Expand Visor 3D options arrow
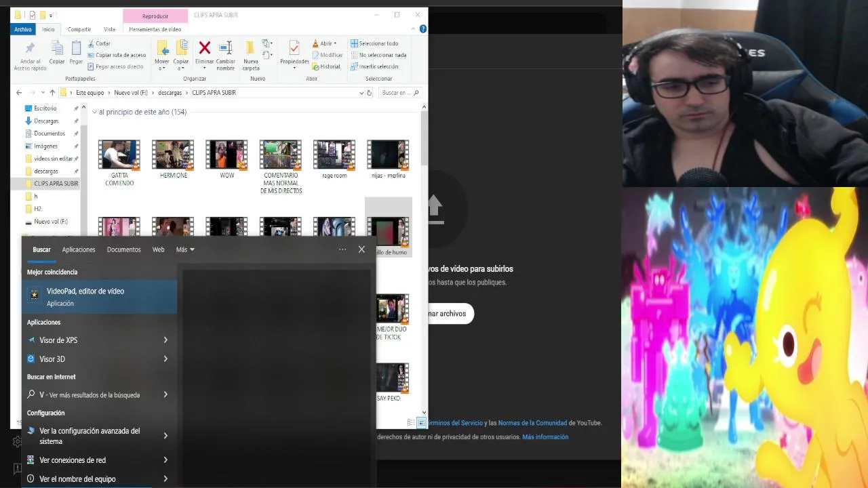 [x=165, y=359]
